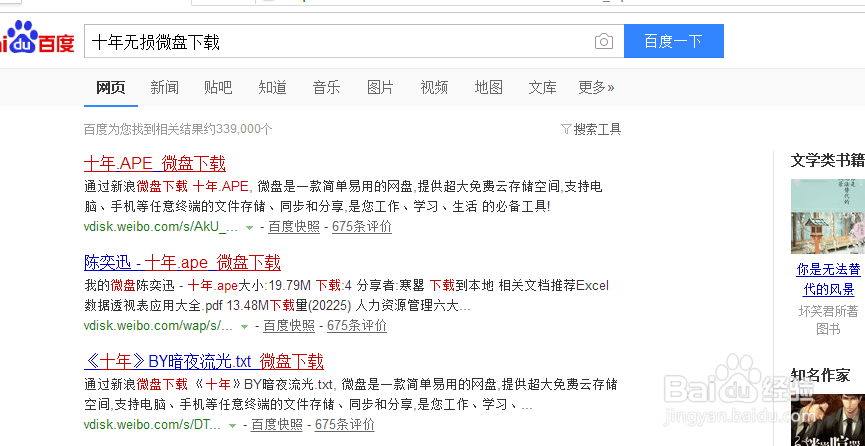Switch to the 新闻 tab
Image resolution: width=865 pixels, height=446 pixels.
[164, 87]
